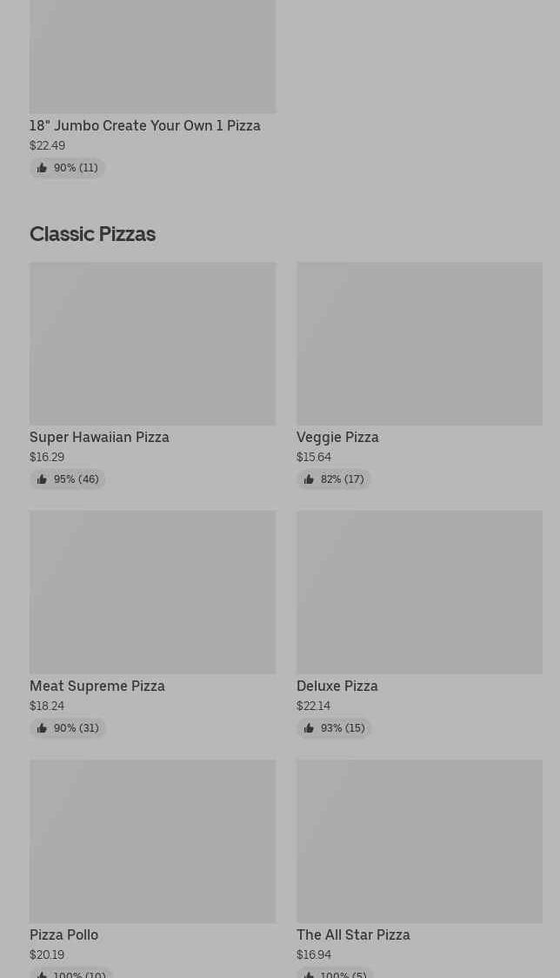Open the Super Hawaiian Pizza image
This screenshot has height=978, width=560.
(152, 344)
